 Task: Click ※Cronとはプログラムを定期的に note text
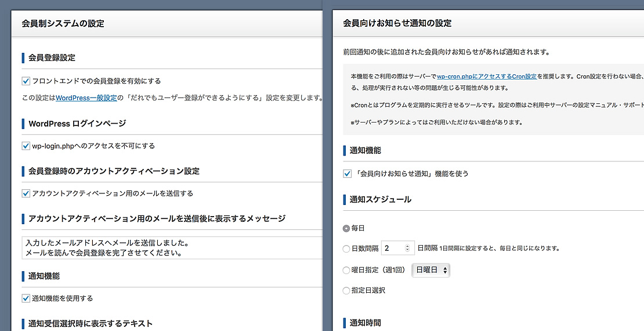pos(497,105)
